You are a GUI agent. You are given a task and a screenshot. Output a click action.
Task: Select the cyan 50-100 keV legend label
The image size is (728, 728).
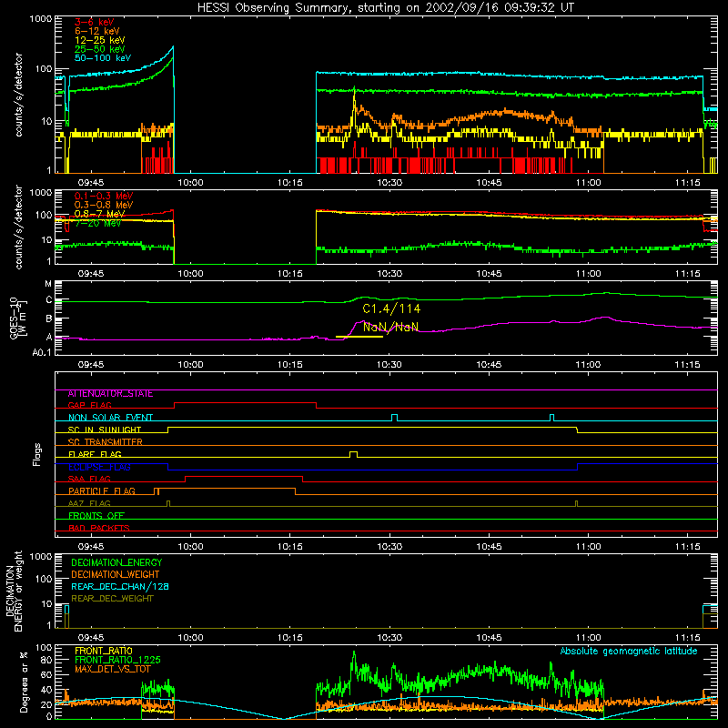tap(103, 58)
